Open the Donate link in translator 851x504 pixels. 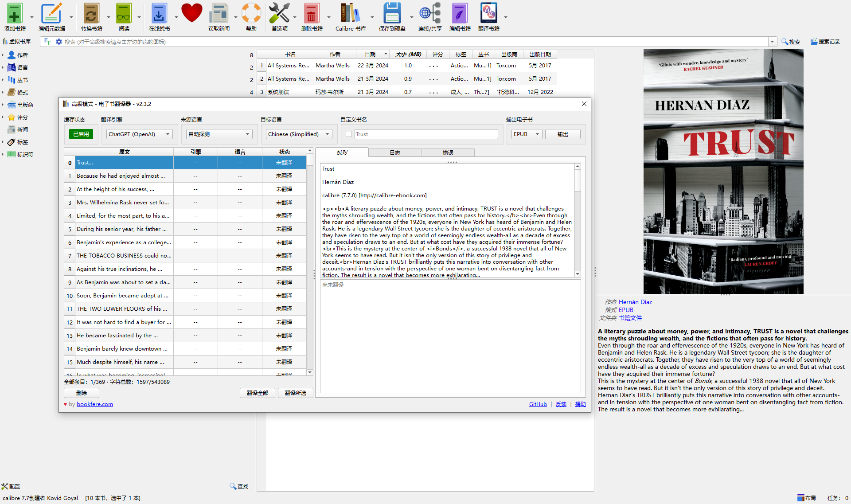click(581, 404)
